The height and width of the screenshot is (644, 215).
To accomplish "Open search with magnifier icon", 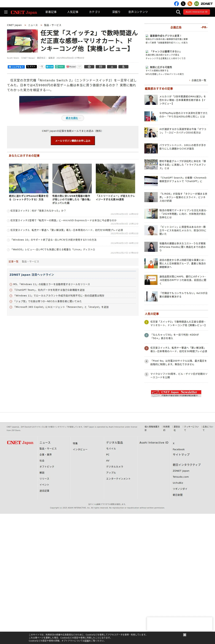I will click(178, 12).
